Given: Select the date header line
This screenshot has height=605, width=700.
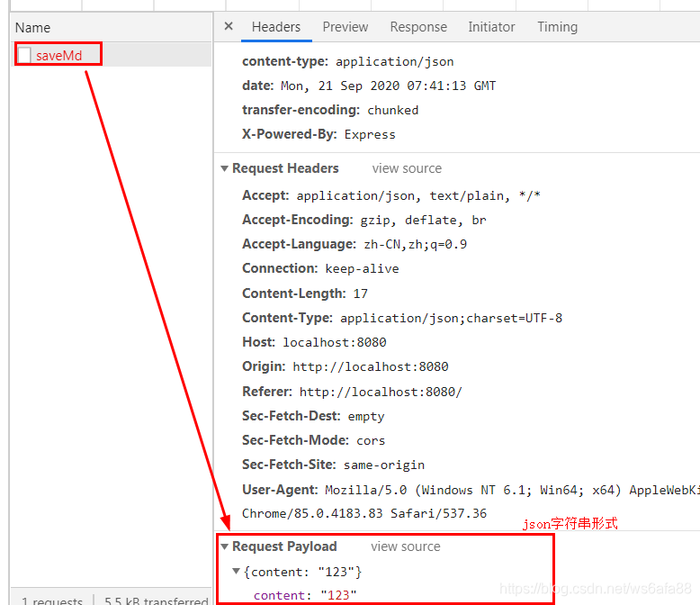Looking at the screenshot, I should (369, 86).
